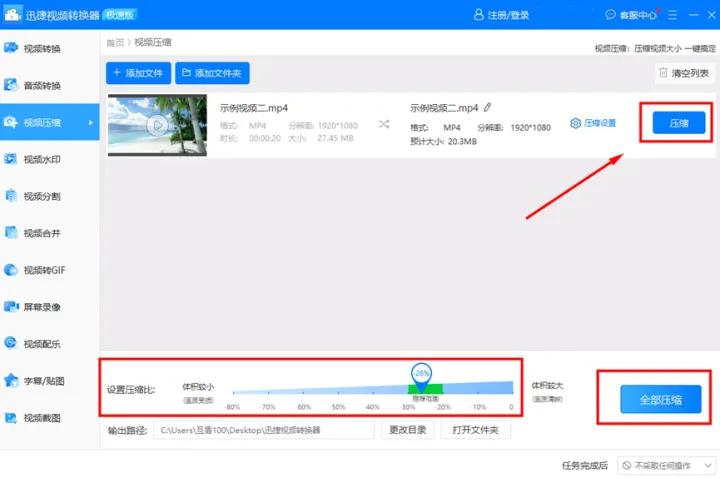Click the 视频转换 sidebar icon
The height and width of the screenshot is (478, 720).
coord(11,48)
